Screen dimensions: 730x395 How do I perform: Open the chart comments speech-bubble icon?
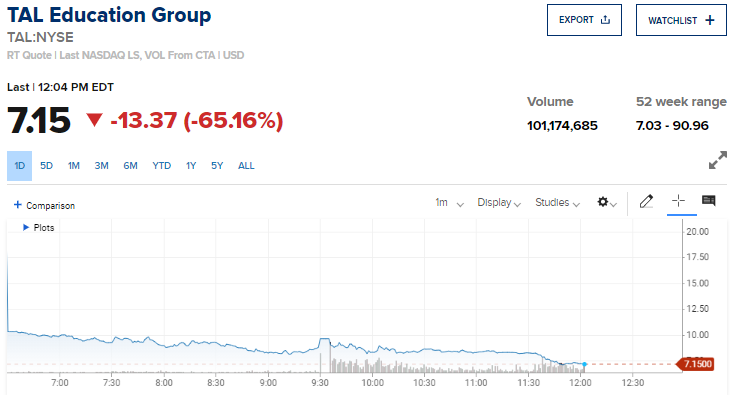tap(709, 201)
